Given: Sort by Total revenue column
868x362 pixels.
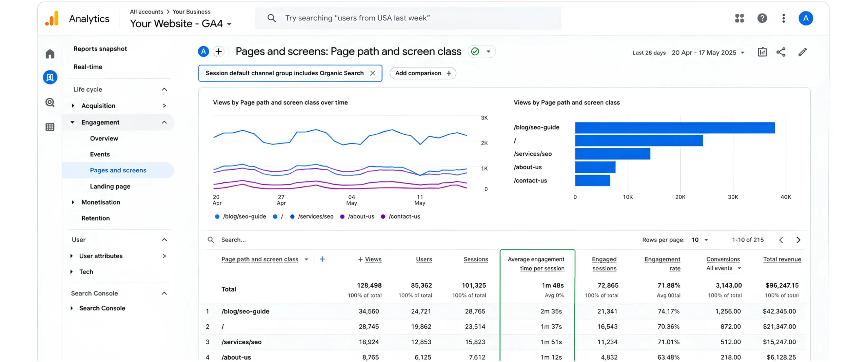Looking at the screenshot, I should [x=782, y=259].
